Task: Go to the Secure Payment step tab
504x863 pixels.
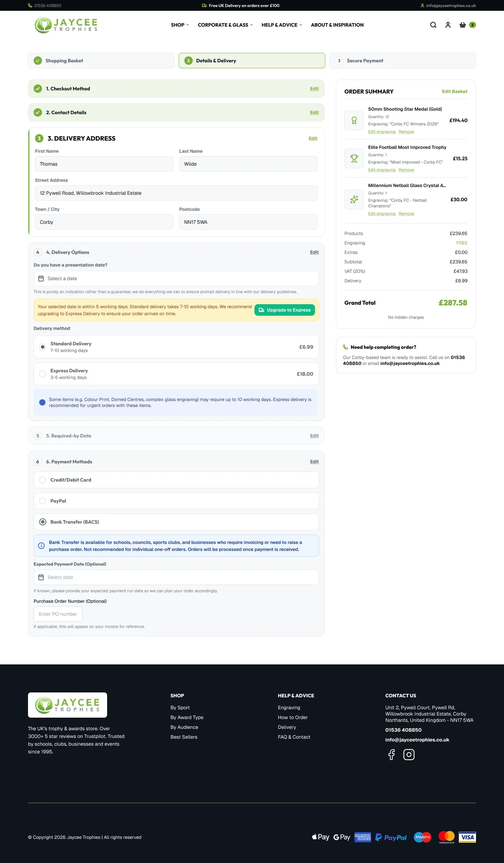Action: pyautogui.click(x=402, y=61)
